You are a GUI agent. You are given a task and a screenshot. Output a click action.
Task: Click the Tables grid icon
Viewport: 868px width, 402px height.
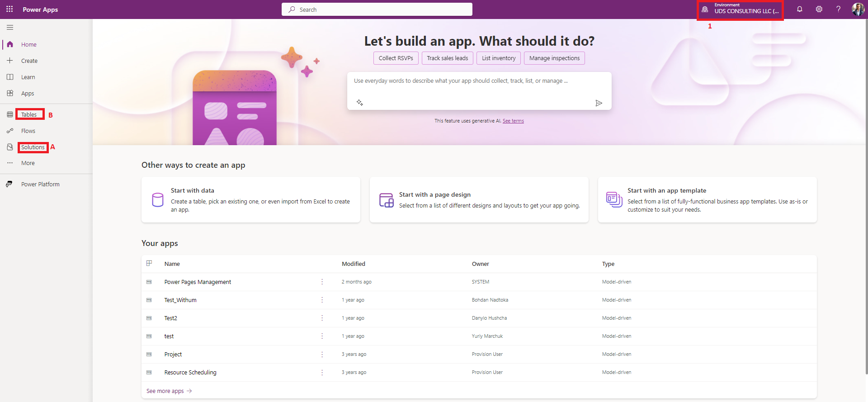coord(10,114)
